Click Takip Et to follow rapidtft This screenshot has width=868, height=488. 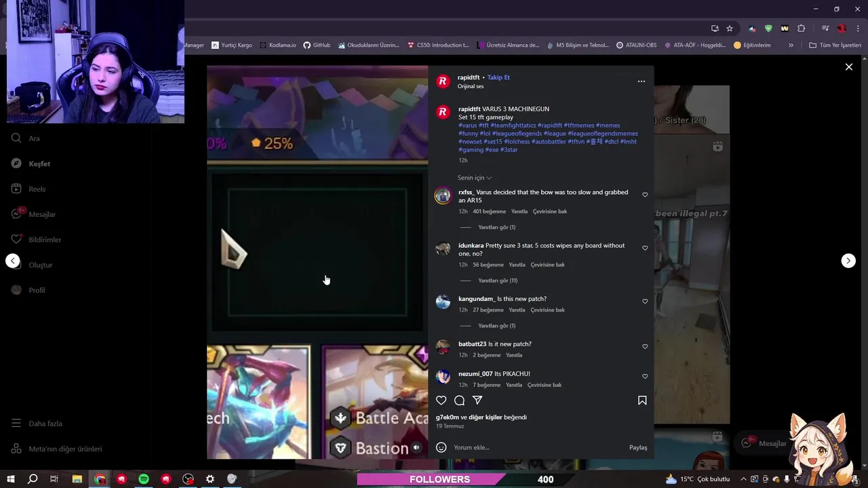coord(498,77)
